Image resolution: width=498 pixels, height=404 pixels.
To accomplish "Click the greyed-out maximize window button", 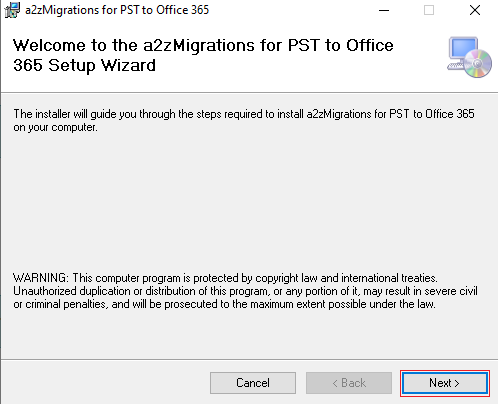I will click(x=429, y=10).
